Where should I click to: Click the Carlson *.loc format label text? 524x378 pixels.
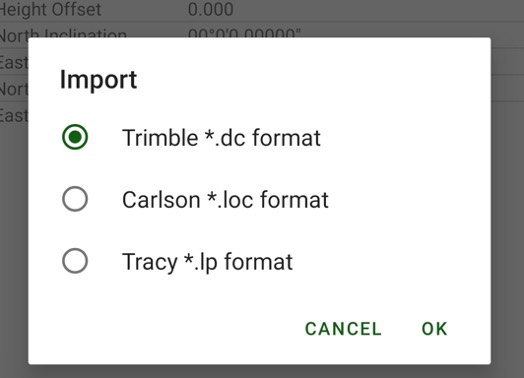pyautogui.click(x=225, y=200)
